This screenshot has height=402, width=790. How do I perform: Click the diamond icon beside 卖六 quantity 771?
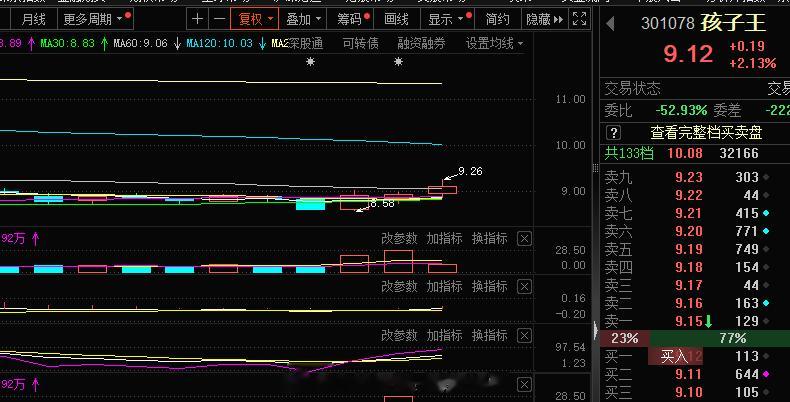click(x=766, y=231)
